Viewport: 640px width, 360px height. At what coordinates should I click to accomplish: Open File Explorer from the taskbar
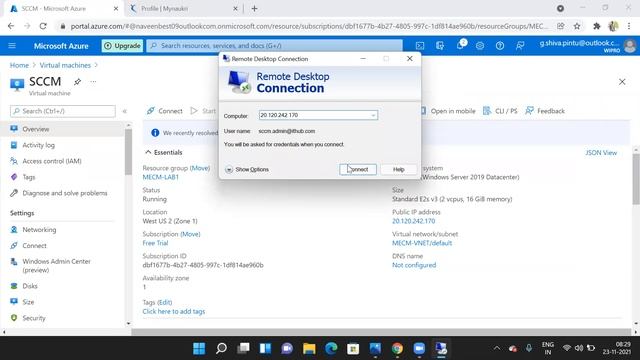tap(309, 348)
